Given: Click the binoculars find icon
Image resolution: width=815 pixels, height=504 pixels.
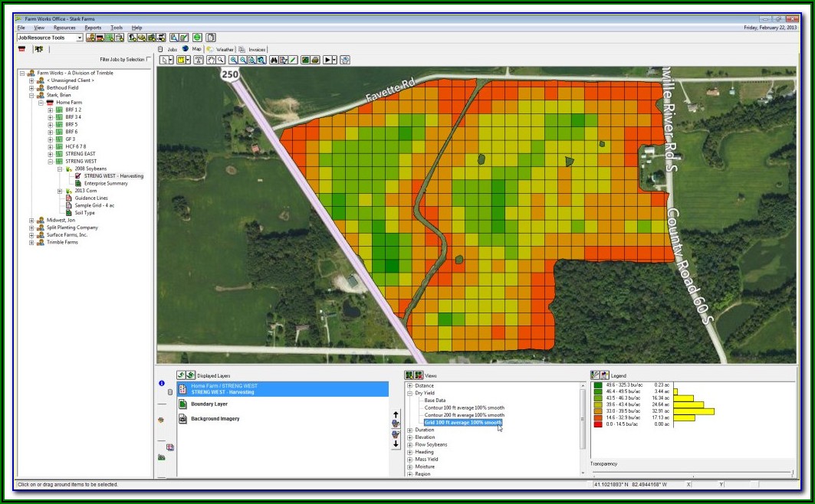Looking at the screenshot, I should [273, 60].
